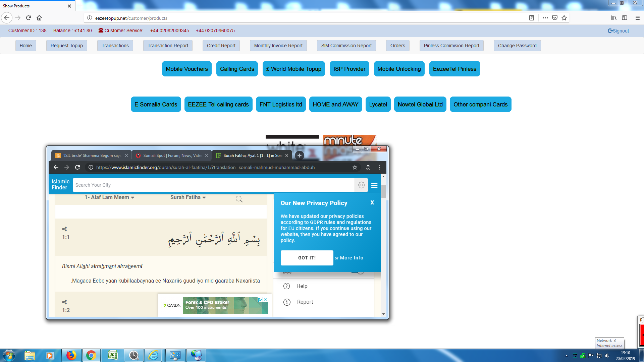Open Internet Explorer from taskbar
644x362 pixels.
pyautogui.click(x=153, y=355)
